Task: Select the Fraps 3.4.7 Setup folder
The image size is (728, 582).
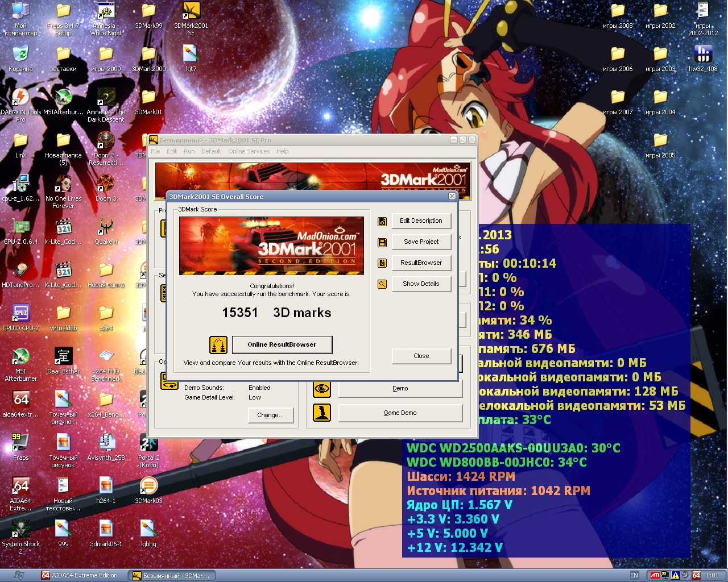Action: point(63,19)
